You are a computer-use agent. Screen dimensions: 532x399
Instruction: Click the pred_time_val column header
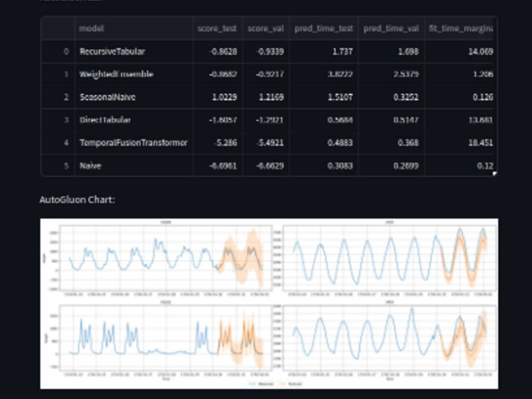(391, 28)
